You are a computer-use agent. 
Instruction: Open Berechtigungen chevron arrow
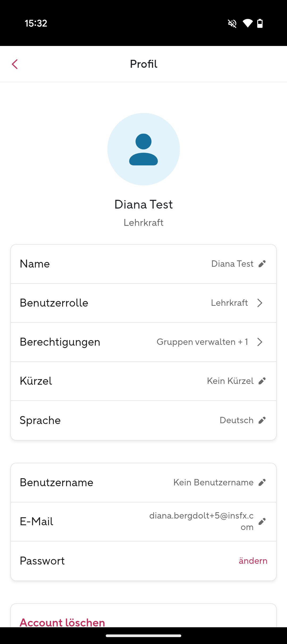260,342
